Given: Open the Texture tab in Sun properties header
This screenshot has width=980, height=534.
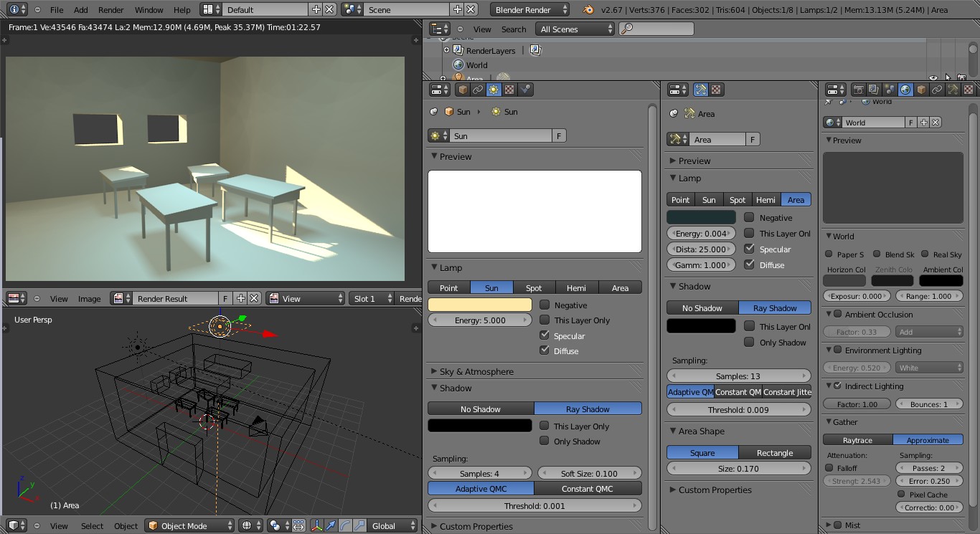Looking at the screenshot, I should [x=509, y=90].
